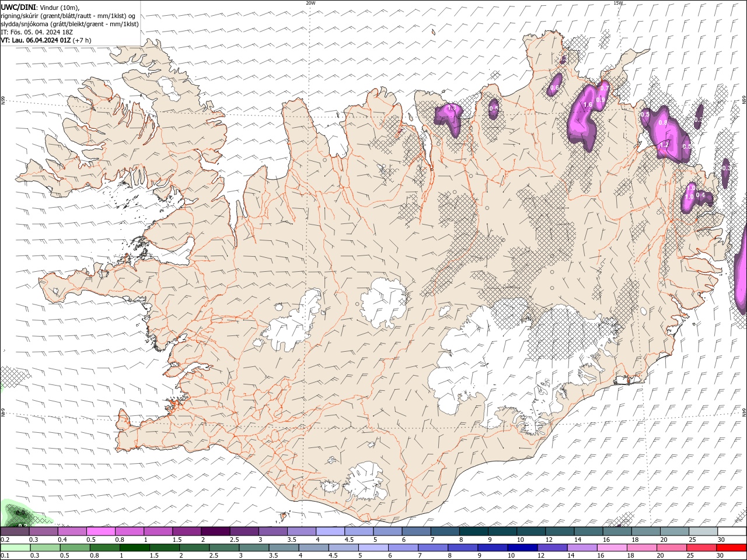
Task: Click the 0.4 snowfall value on the map
Action: 700,195
